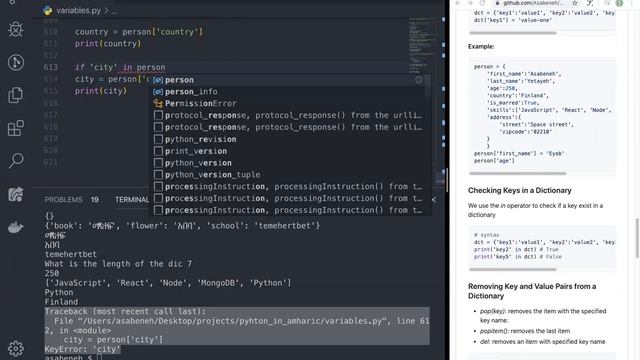Click the activity bar icon above Docker
The height and width of the screenshot is (360, 640).
point(16,194)
